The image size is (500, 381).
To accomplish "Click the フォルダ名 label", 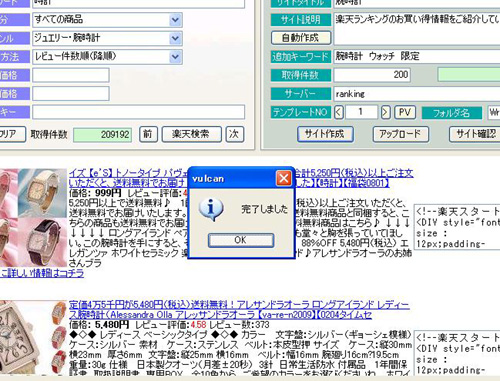I will (451, 113).
